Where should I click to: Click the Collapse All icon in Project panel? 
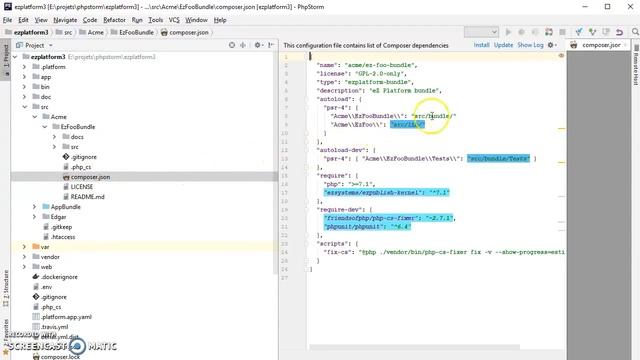click(243, 45)
